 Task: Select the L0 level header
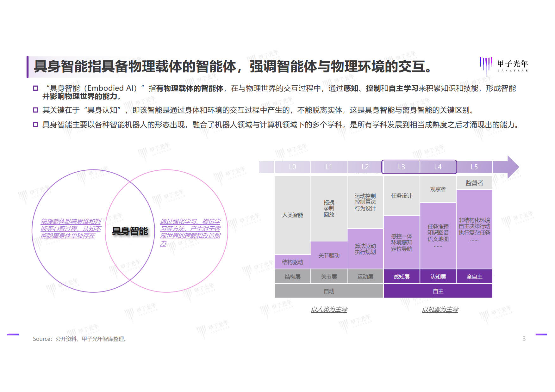(292, 167)
